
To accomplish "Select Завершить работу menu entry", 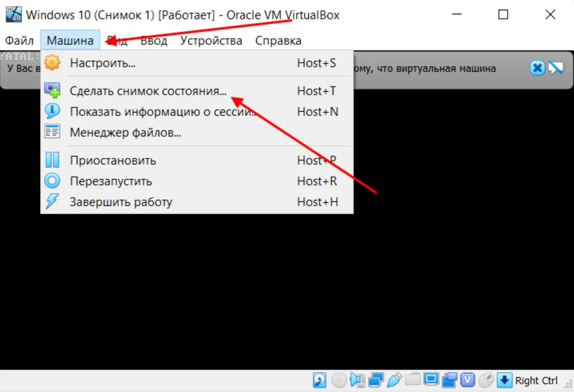I will pyautogui.click(x=197, y=202).
